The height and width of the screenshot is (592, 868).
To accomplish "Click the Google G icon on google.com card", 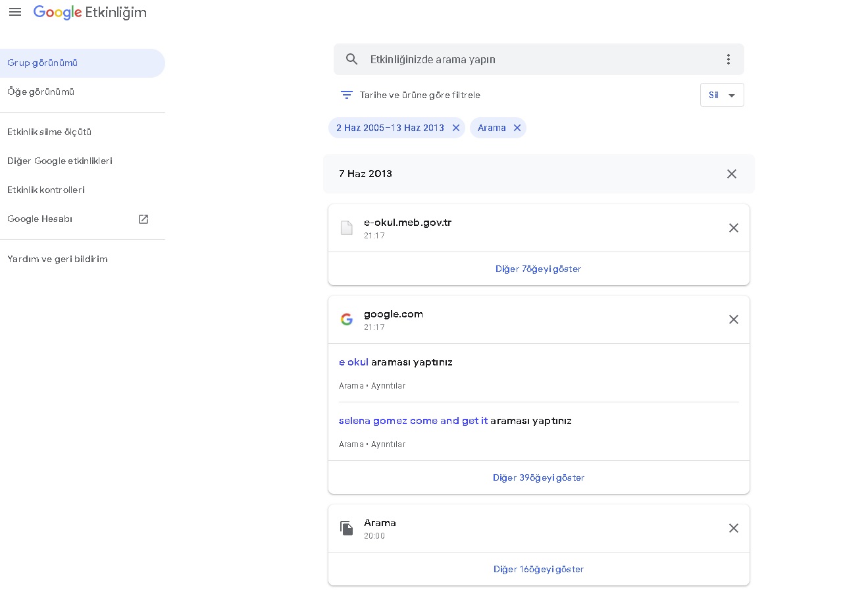I will 347,319.
